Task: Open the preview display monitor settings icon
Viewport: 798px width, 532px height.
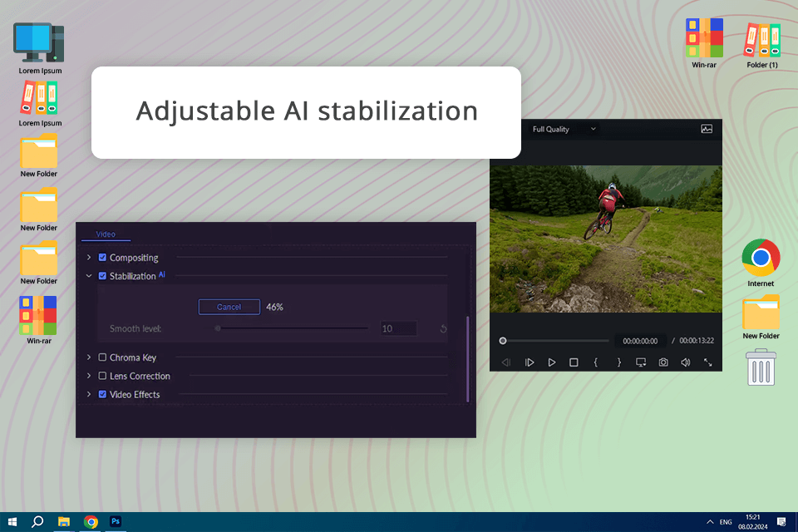Action: (x=641, y=362)
